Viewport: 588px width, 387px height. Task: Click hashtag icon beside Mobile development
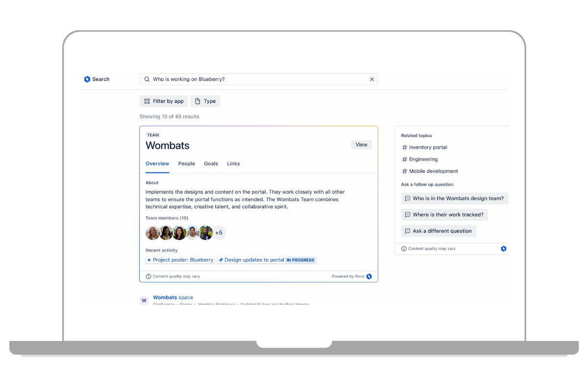pos(405,171)
